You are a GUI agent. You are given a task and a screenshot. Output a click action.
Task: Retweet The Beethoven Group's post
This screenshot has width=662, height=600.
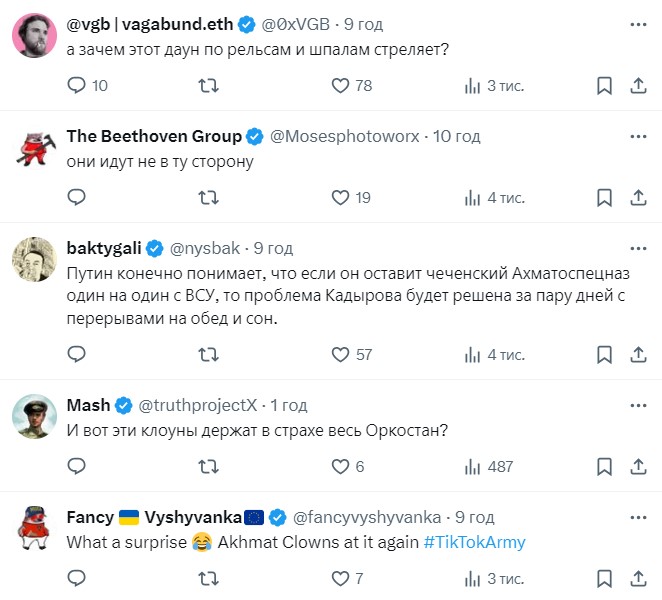208,198
